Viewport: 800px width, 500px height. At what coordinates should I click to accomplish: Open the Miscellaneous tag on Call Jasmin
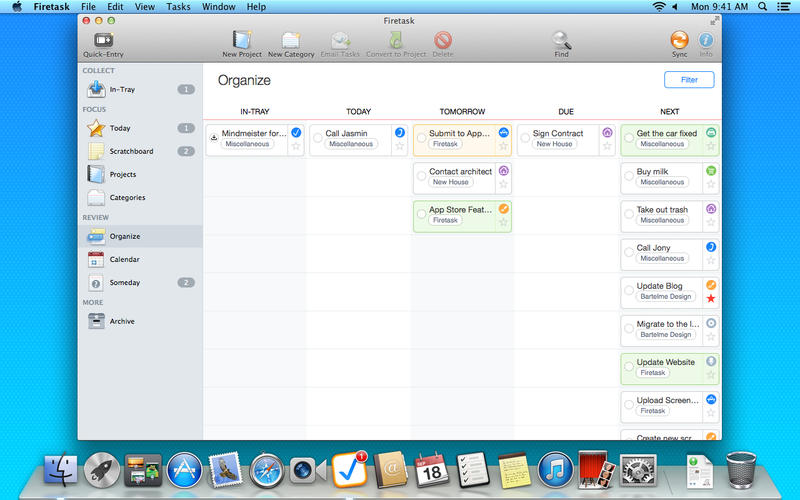pyautogui.click(x=352, y=144)
